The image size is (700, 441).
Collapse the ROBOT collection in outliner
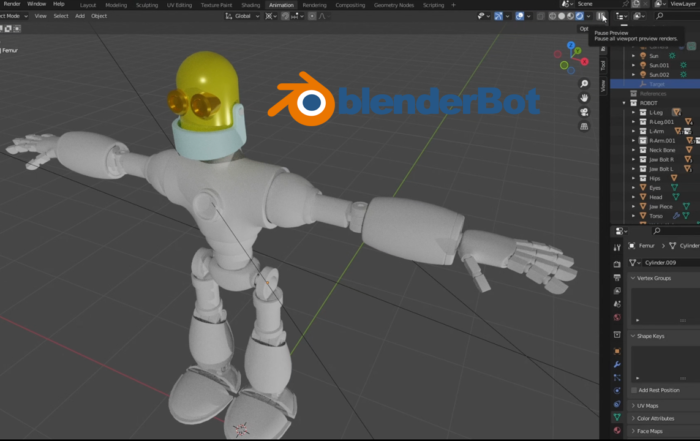pyautogui.click(x=623, y=102)
